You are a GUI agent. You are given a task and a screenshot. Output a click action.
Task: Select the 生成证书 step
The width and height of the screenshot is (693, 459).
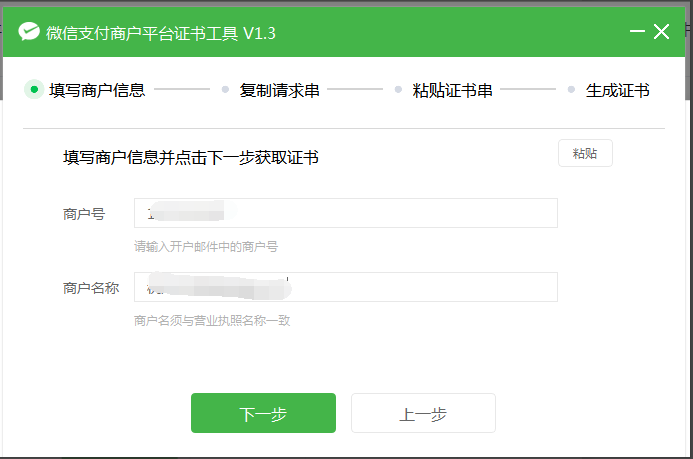pos(617,90)
